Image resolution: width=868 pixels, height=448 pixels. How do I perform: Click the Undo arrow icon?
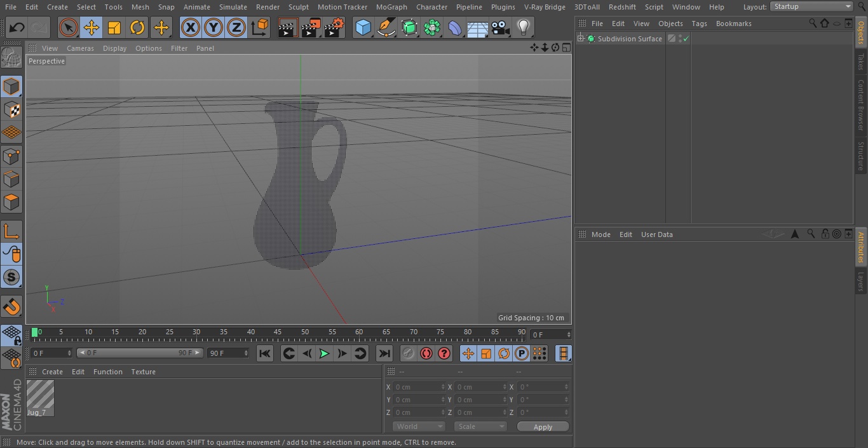coord(17,27)
